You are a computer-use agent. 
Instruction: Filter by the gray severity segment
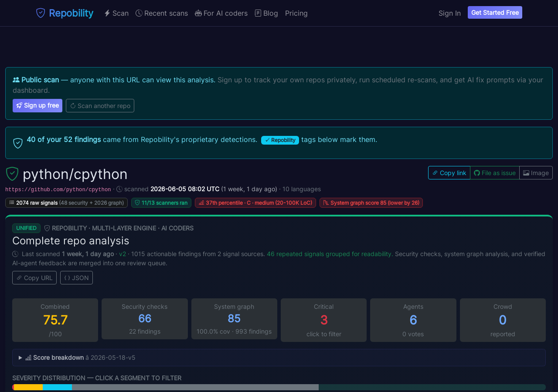click(x=195, y=387)
